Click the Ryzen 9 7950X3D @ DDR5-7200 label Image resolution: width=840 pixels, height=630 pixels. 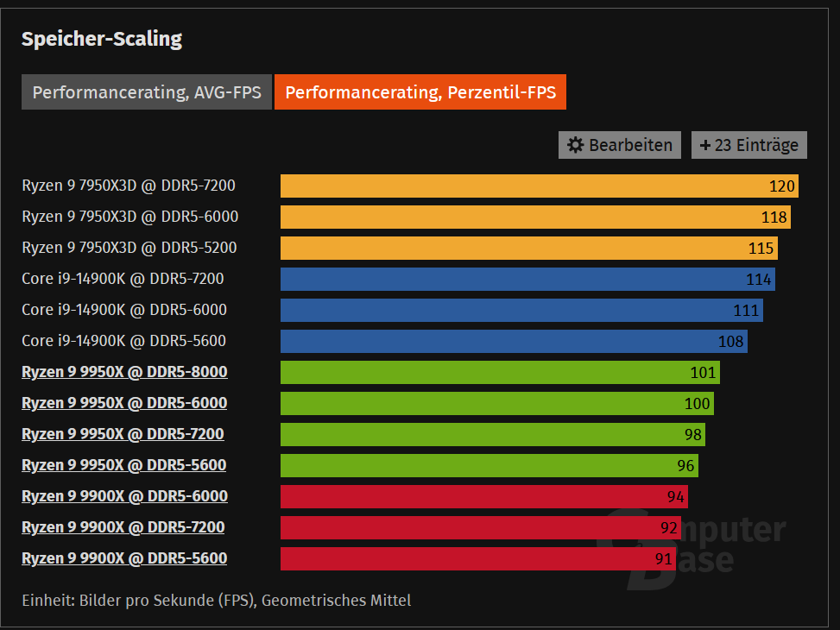129,186
